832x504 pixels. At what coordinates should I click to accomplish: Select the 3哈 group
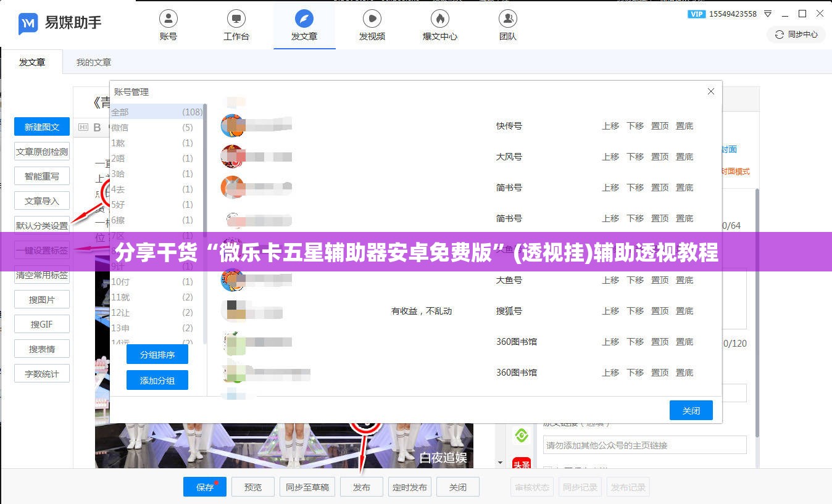[157, 173]
